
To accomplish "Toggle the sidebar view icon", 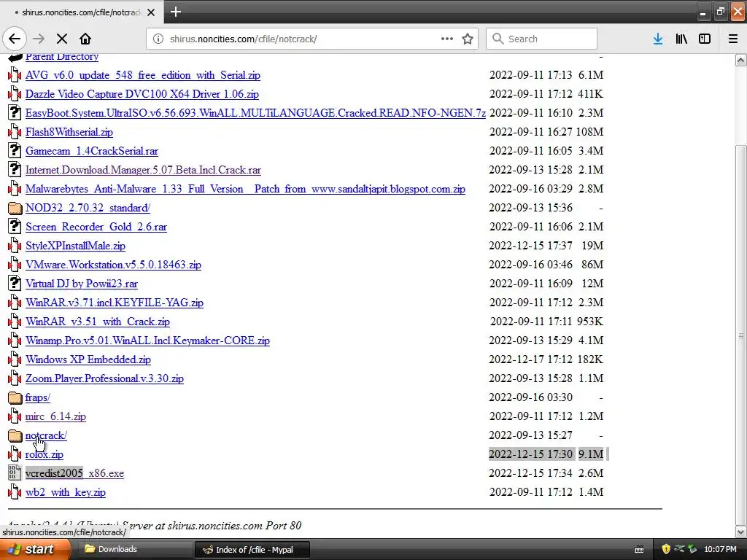I will (x=705, y=39).
